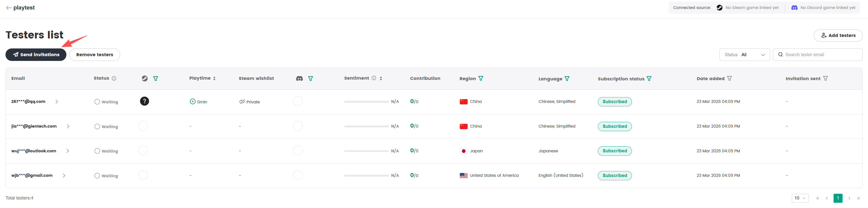Expand the wjb***@gmail.com tester row
This screenshot has width=868, height=208.
pyautogui.click(x=64, y=176)
